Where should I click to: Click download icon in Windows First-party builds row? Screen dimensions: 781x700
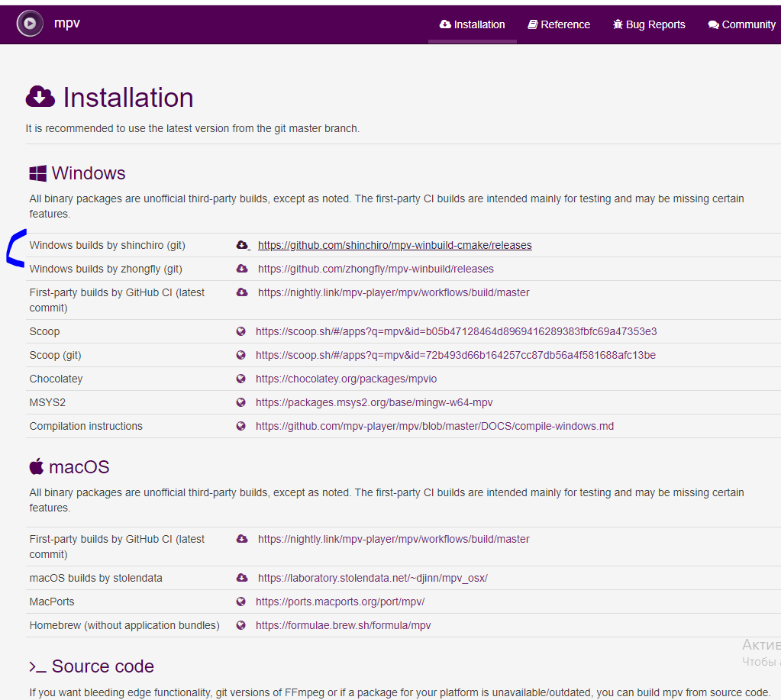pos(242,292)
